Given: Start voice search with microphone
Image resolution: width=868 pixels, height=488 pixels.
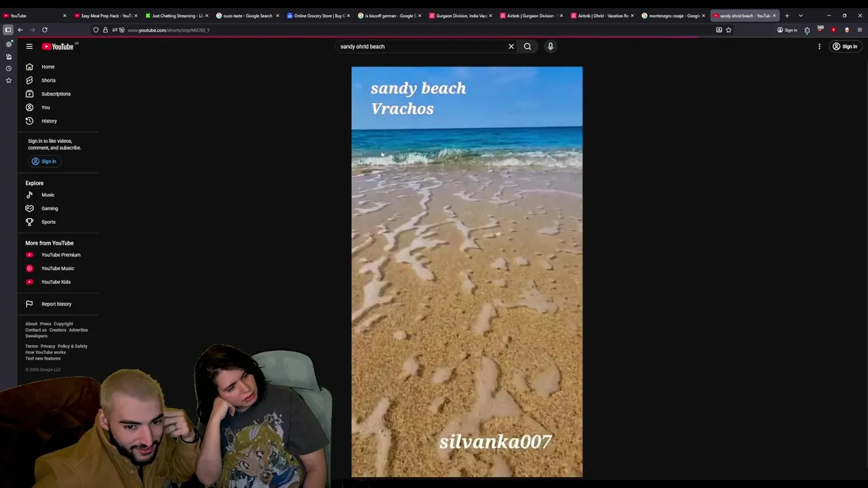Looking at the screenshot, I should 551,46.
